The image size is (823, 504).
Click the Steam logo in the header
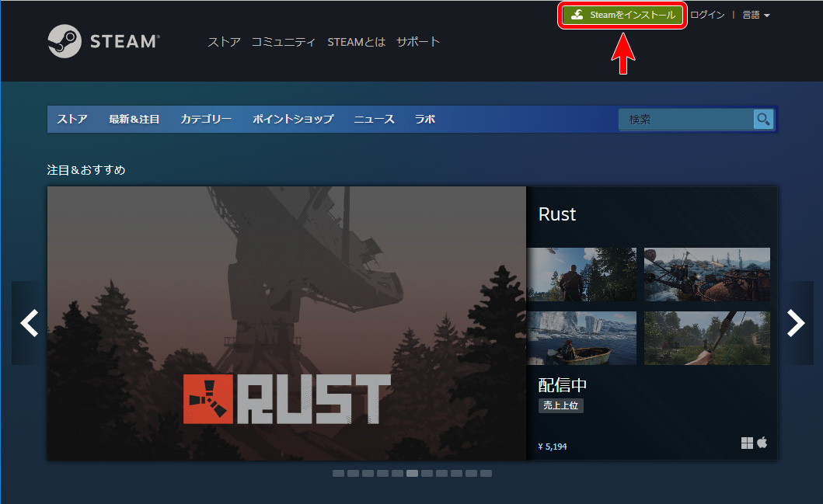point(103,41)
